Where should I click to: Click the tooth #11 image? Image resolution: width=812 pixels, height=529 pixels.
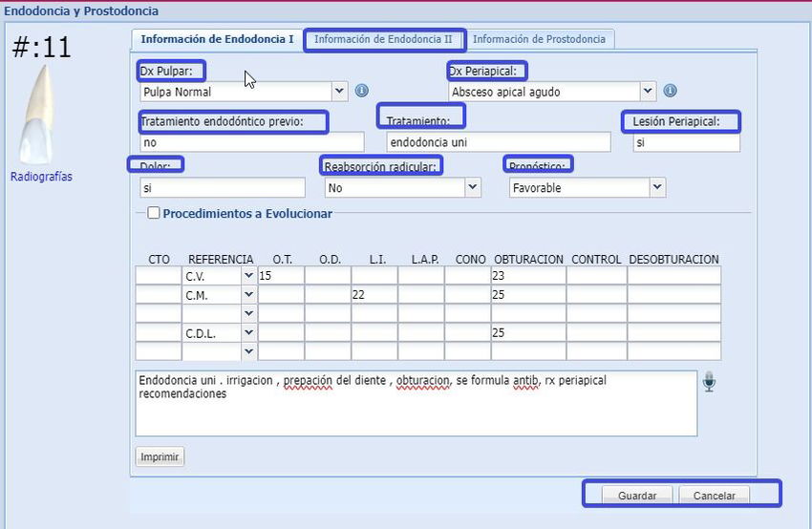(x=38, y=113)
